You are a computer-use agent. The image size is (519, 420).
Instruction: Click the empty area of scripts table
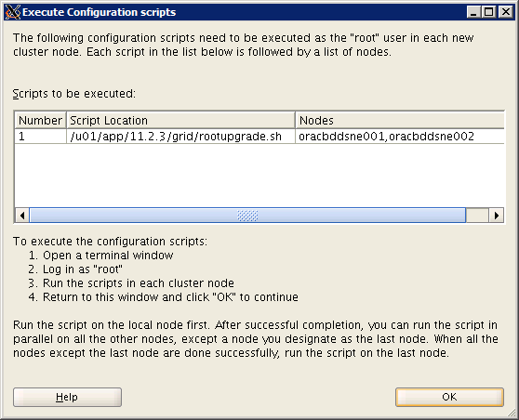pyautogui.click(x=259, y=176)
